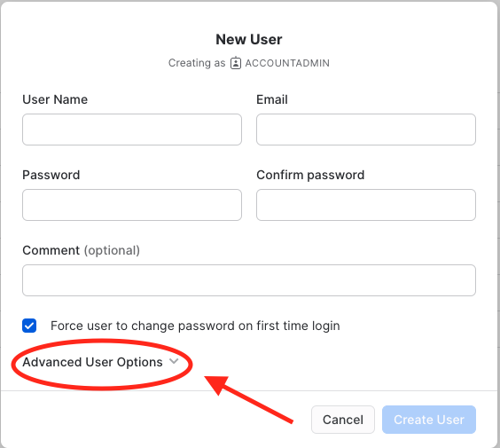
Task: Click the Confirm password field label
Action: point(310,175)
